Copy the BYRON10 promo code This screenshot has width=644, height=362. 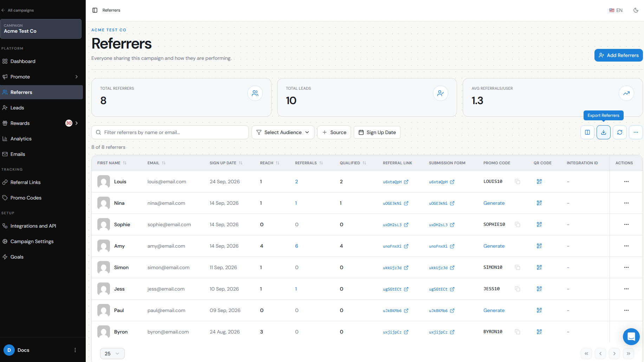click(518, 332)
